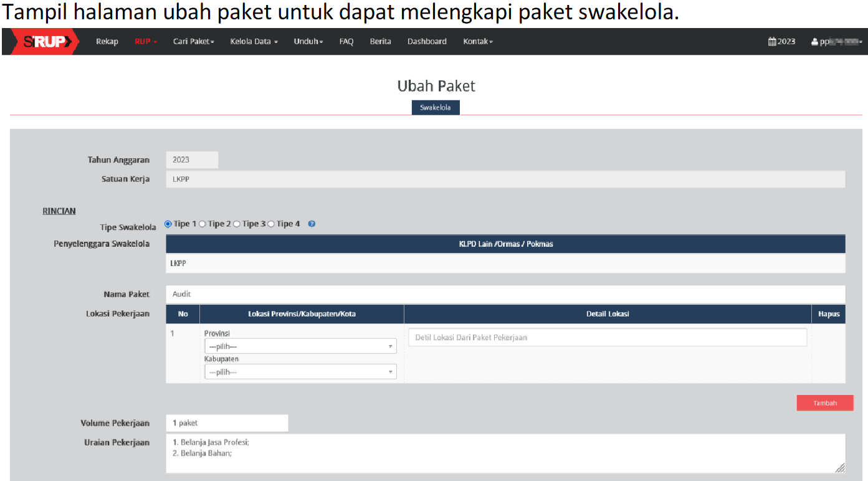868x481 pixels.
Task: Click the Detail Lokasi input field
Action: (608, 338)
